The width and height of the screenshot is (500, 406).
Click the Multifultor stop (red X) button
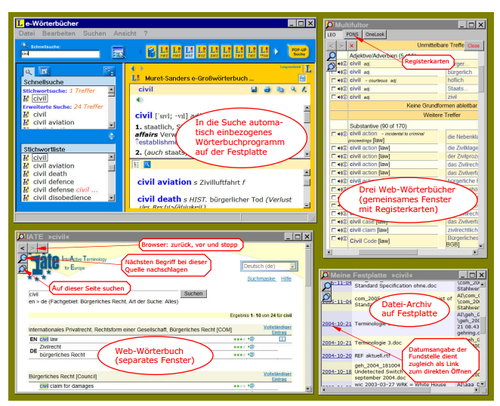[x=351, y=46]
